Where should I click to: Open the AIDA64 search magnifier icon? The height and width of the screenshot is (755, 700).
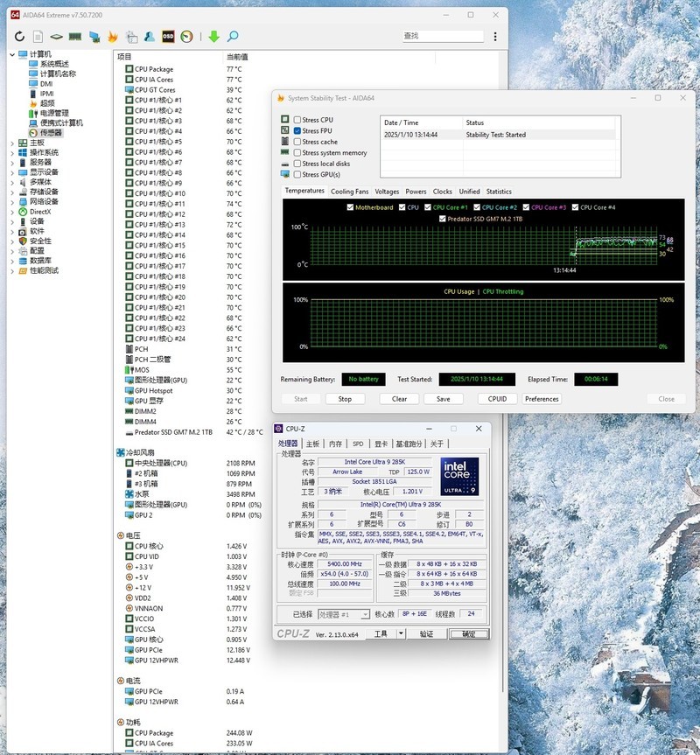tap(230, 37)
